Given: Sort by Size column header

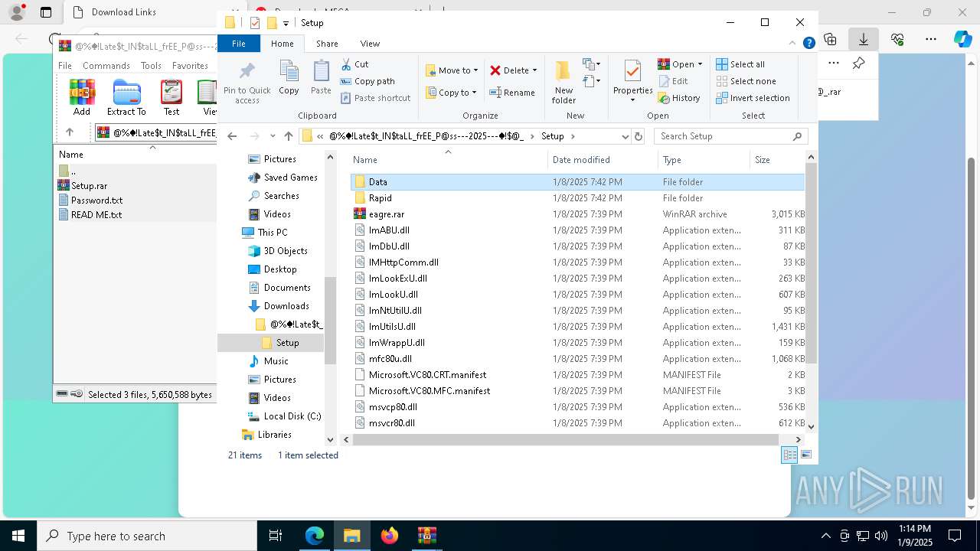Looking at the screenshot, I should (776, 160).
